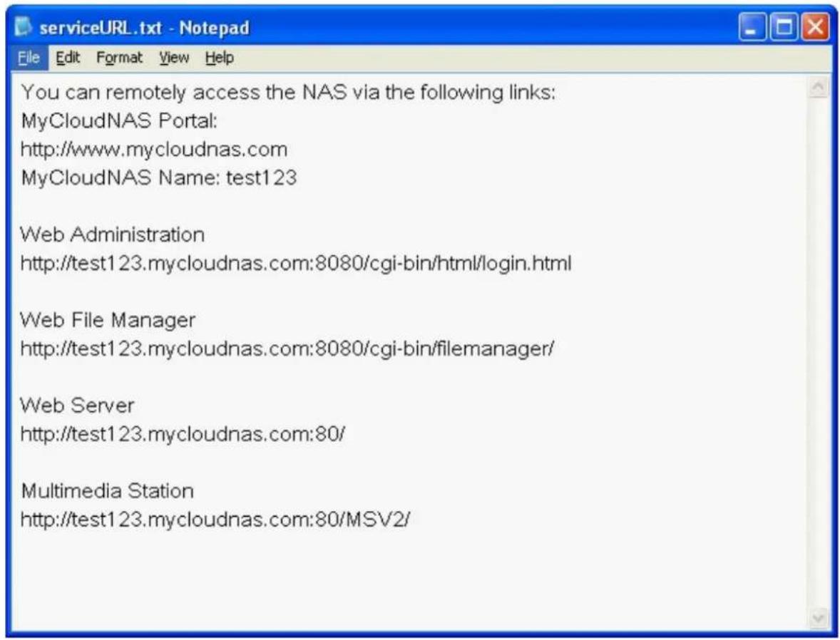Click the 'Web Administration' heading
The width and height of the screenshot is (840, 640).
pyautogui.click(x=113, y=234)
